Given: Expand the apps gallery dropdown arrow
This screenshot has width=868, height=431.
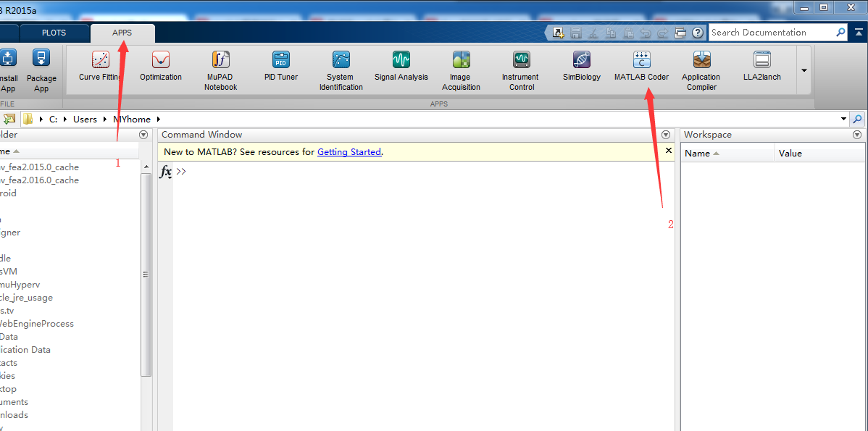Looking at the screenshot, I should [804, 70].
